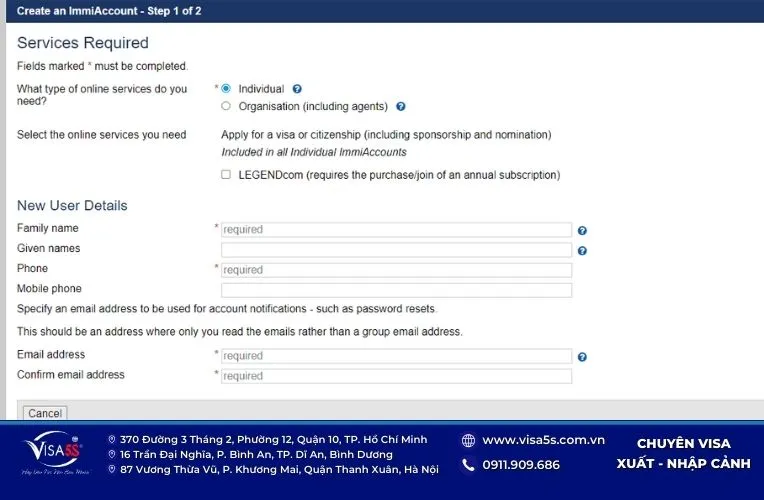Image resolution: width=764 pixels, height=500 pixels.
Task: Click the Visa5S logo in banner
Action: pos(55,453)
